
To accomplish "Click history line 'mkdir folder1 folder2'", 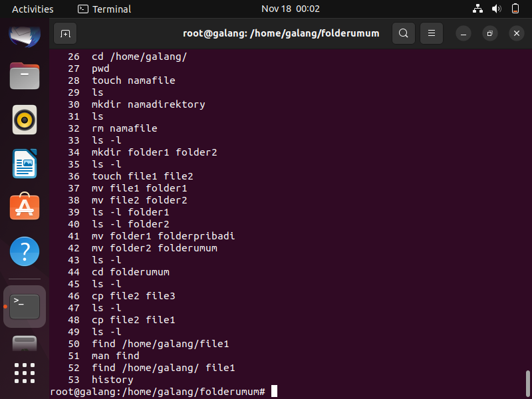I will [x=154, y=152].
